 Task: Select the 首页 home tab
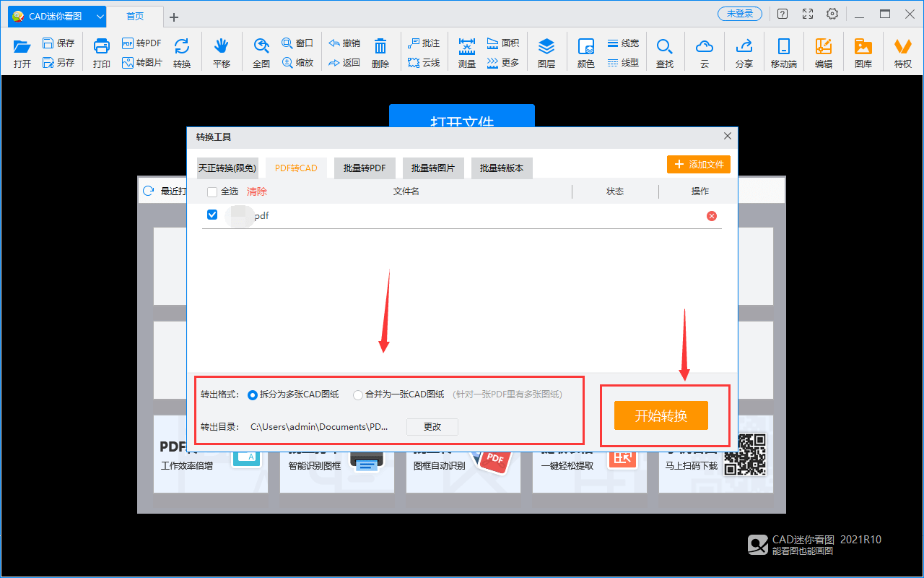(x=135, y=16)
